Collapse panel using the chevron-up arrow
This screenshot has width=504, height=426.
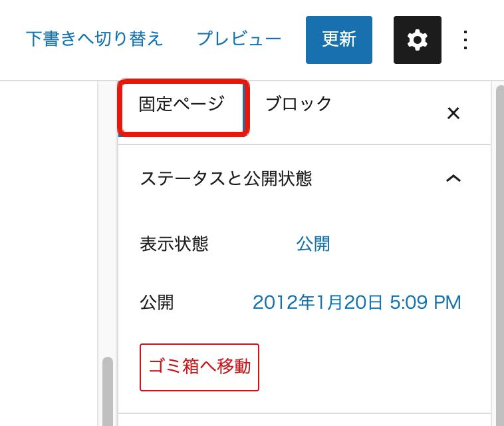[453, 178]
